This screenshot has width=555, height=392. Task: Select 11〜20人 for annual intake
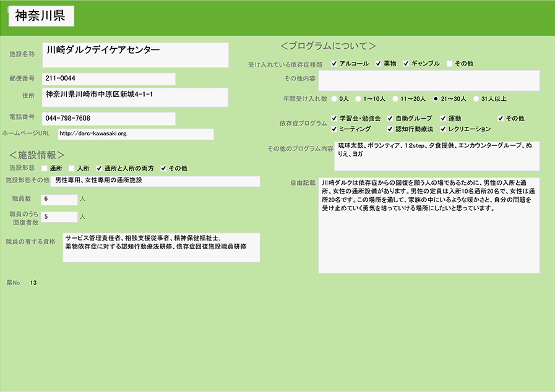[x=395, y=98]
